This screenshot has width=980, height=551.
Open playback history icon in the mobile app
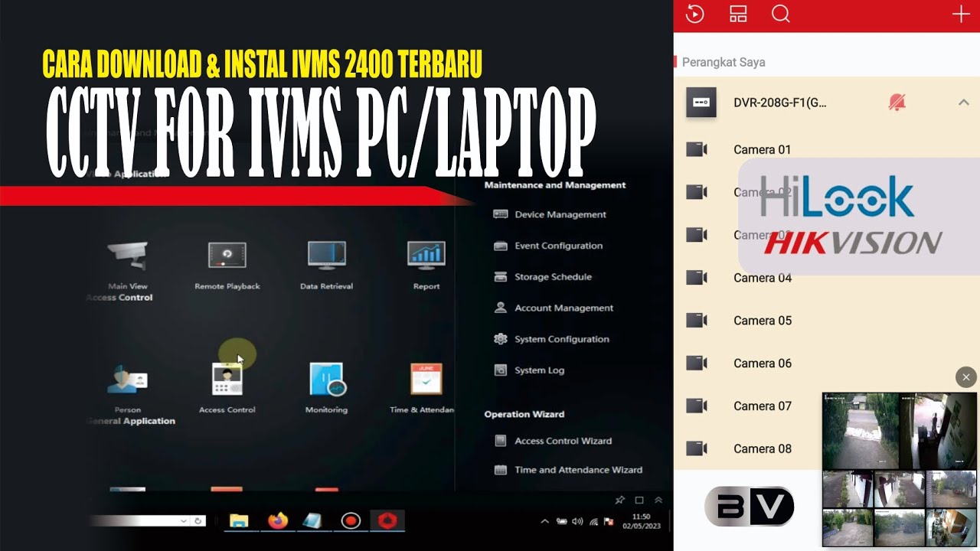pyautogui.click(x=694, y=14)
